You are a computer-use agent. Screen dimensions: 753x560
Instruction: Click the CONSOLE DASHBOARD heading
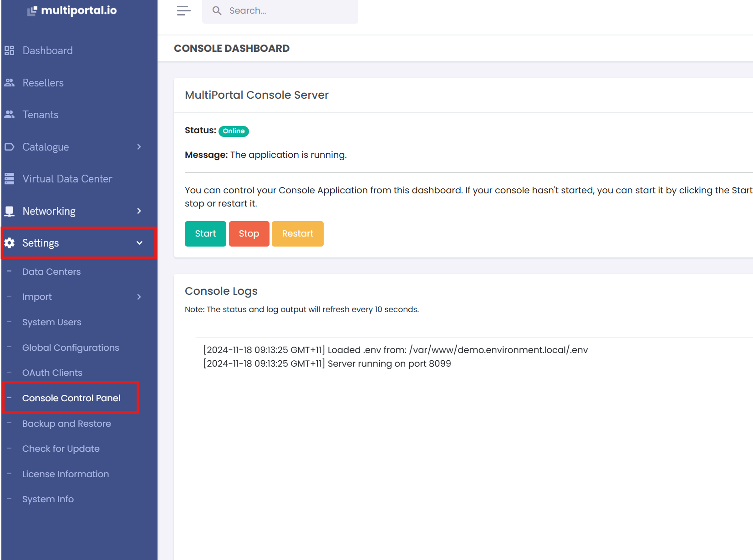coord(232,48)
